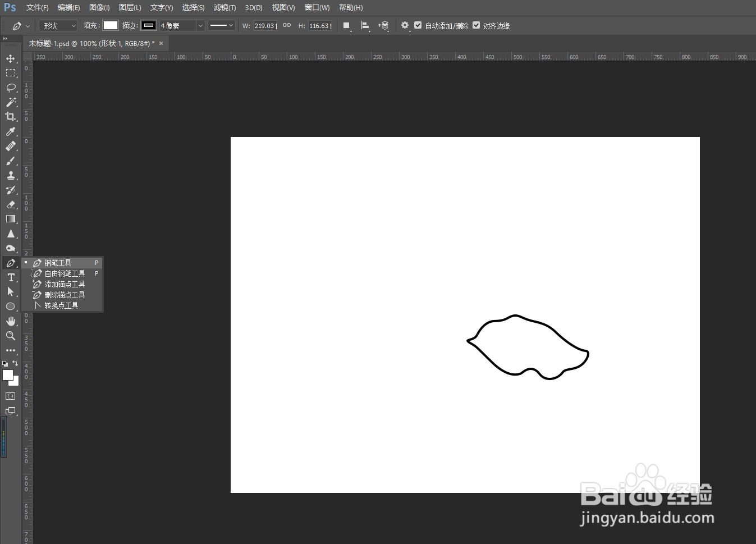Toggle 自动添加/删除 checkbox
The image size is (756, 544).
tap(418, 25)
